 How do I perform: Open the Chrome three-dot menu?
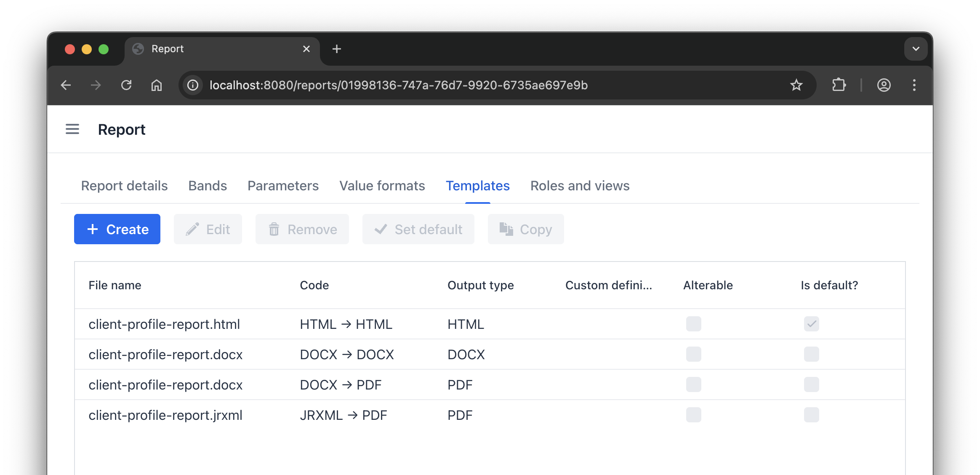pos(914,85)
